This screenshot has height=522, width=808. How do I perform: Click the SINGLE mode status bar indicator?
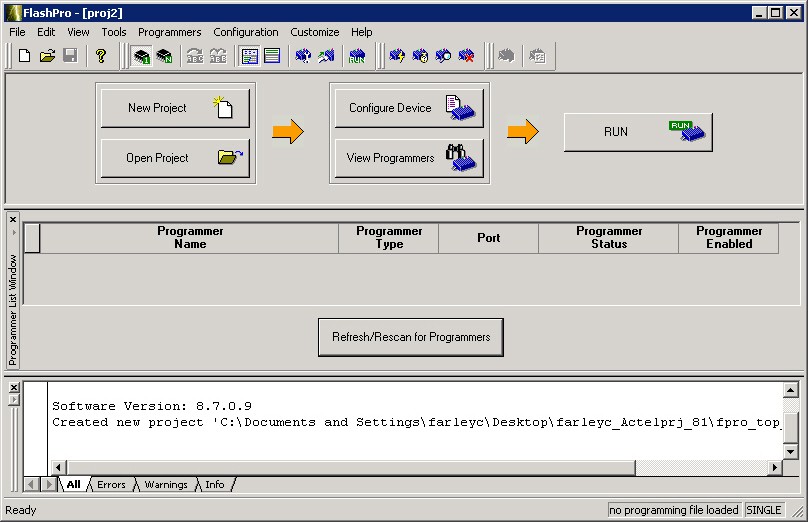764,510
